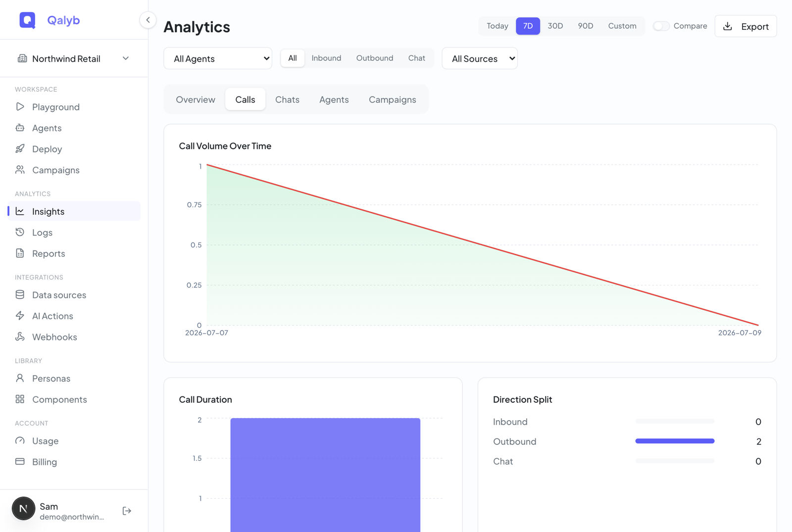Click the 2026-07-09 axis label
The height and width of the screenshot is (532, 792).
pyautogui.click(x=740, y=333)
